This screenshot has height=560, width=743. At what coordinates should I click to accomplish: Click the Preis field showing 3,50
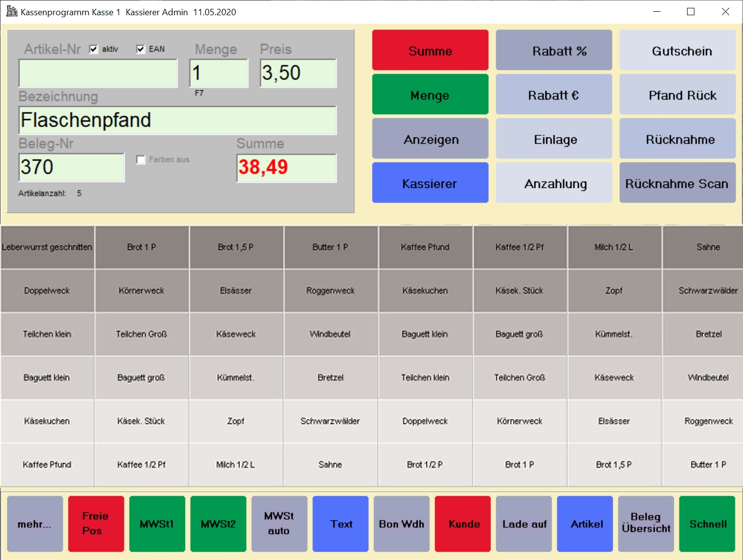298,74
